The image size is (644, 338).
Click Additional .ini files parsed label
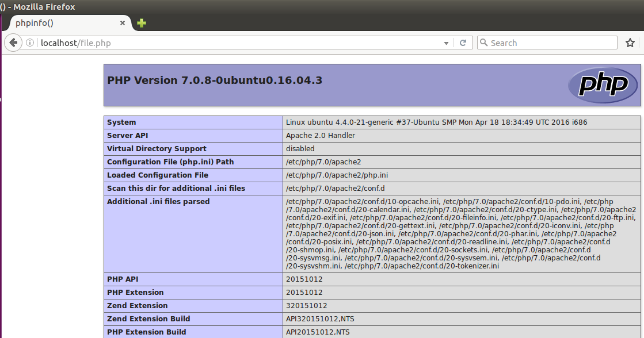(x=158, y=201)
